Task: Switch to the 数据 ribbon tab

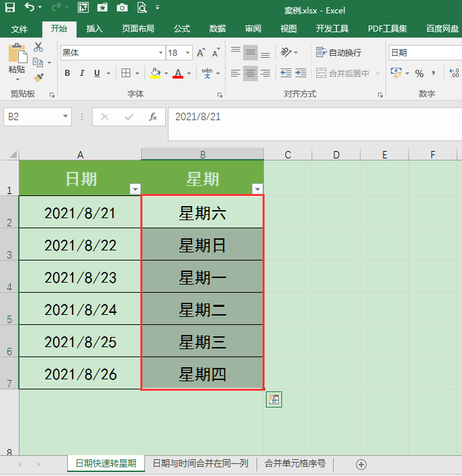Action: click(218, 29)
